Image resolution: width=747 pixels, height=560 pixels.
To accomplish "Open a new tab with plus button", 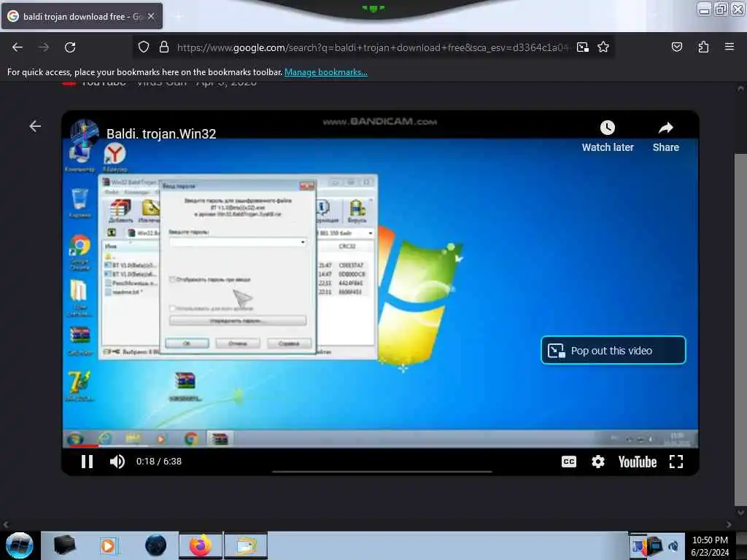I will [178, 17].
